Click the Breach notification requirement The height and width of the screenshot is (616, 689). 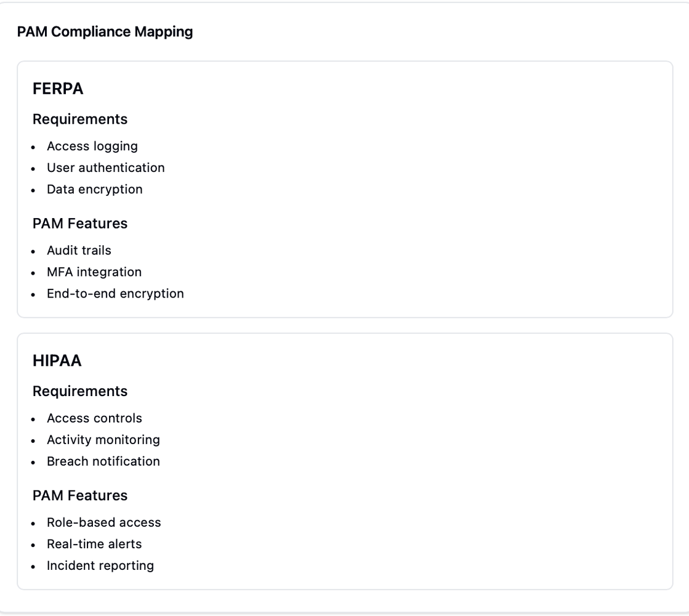click(x=103, y=461)
